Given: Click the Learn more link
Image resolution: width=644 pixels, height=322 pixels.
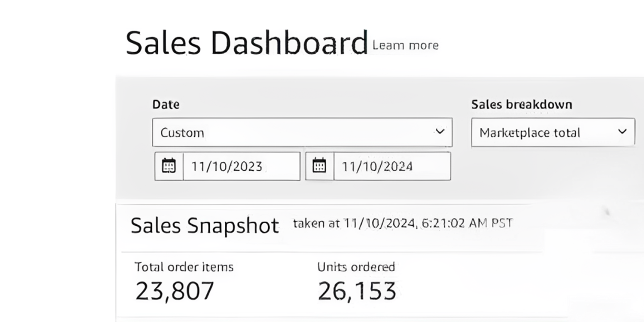Looking at the screenshot, I should (405, 45).
